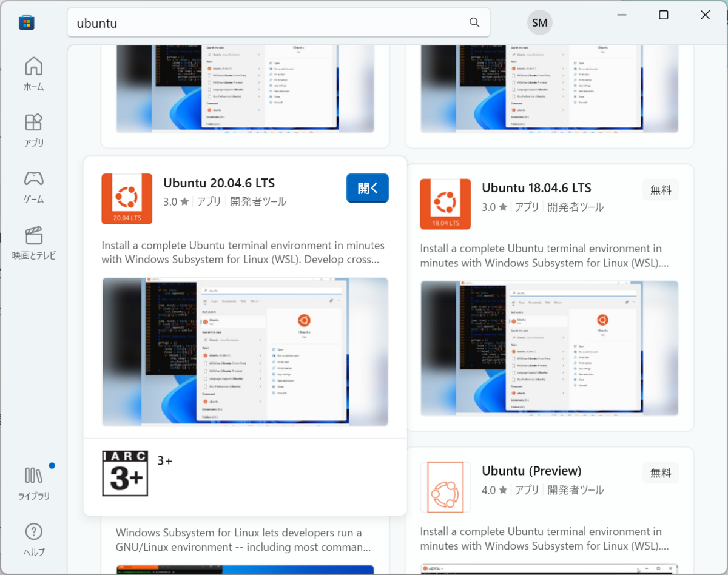The height and width of the screenshot is (575, 728).
Task: Open Library (ライブラリ) in sidebar
Action: pos(34,483)
